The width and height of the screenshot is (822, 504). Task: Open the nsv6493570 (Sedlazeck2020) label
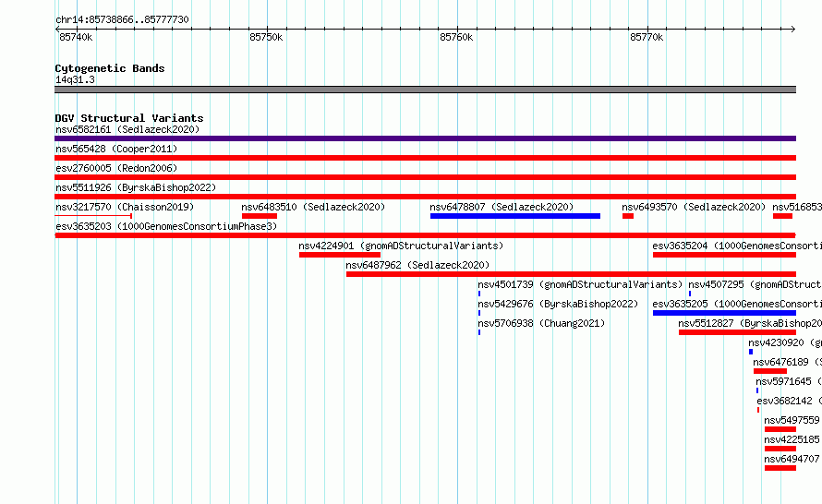694,207
